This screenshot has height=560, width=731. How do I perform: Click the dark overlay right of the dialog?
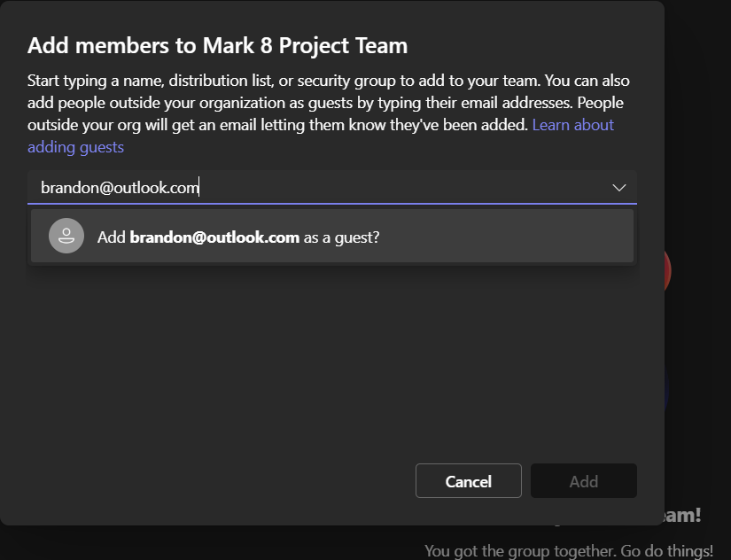698,133
